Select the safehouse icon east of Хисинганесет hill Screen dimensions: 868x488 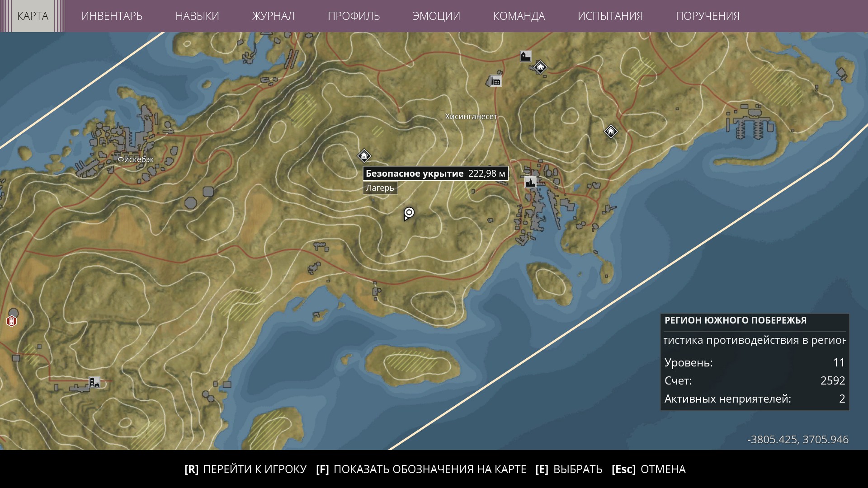point(611,131)
